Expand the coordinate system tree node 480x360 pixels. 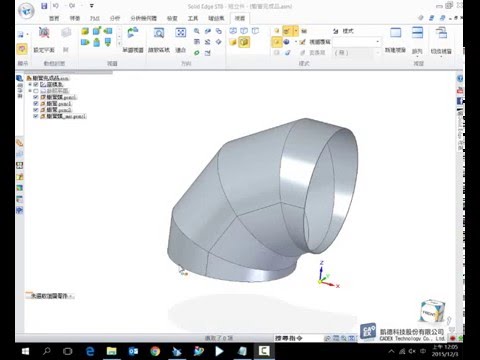pos(30,84)
